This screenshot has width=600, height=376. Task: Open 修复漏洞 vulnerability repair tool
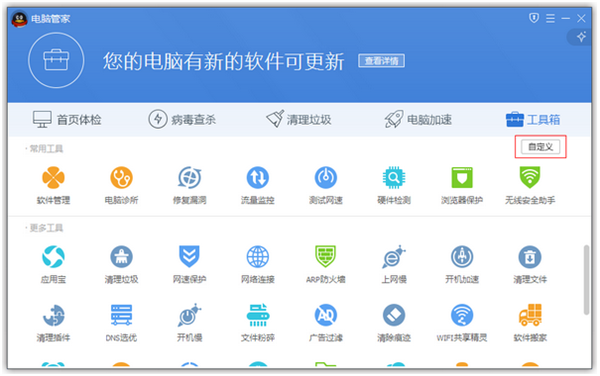189,185
